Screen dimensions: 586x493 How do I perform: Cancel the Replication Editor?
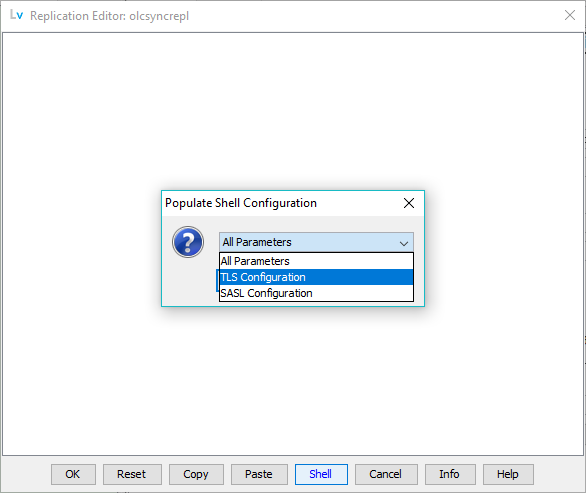click(x=386, y=474)
